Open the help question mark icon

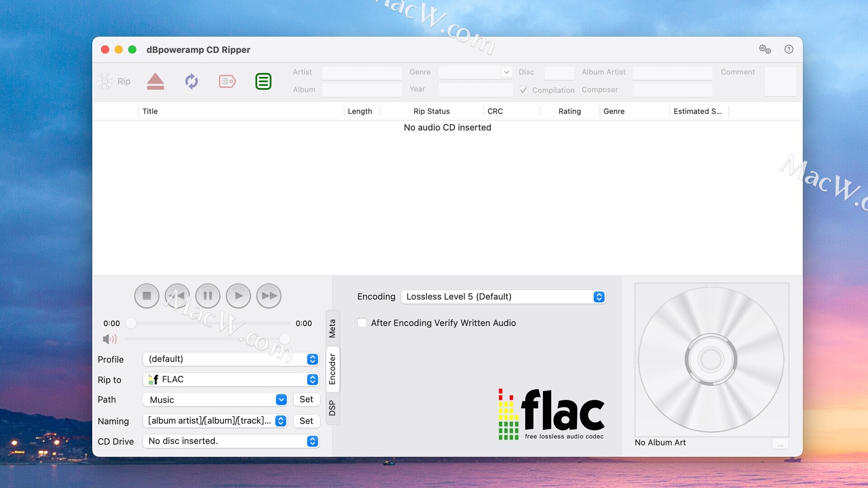click(788, 49)
